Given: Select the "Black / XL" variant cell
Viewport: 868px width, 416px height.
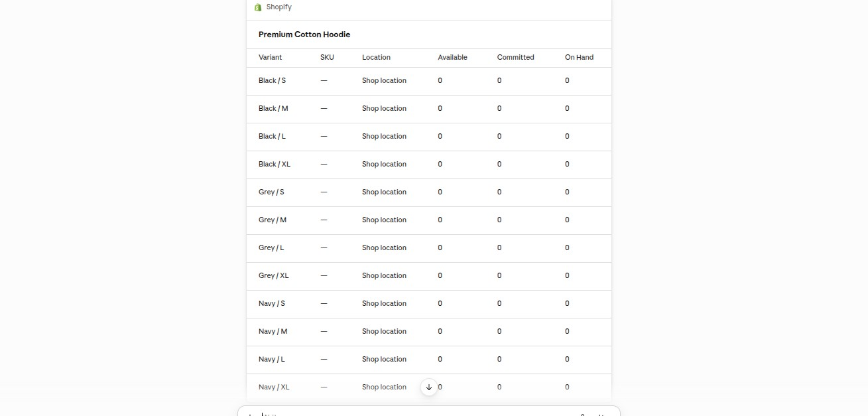Looking at the screenshot, I should (275, 165).
